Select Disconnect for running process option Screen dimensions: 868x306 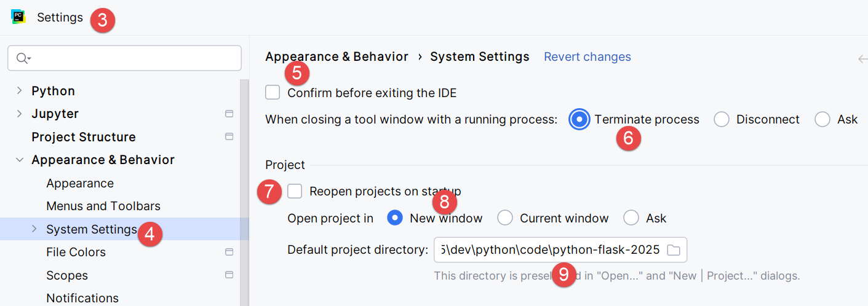tap(722, 119)
